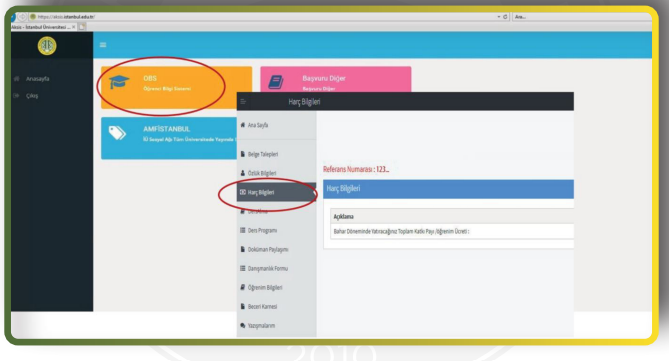
Task: Click the Başvuru Diğer book icon
Action: pyautogui.click(x=276, y=82)
